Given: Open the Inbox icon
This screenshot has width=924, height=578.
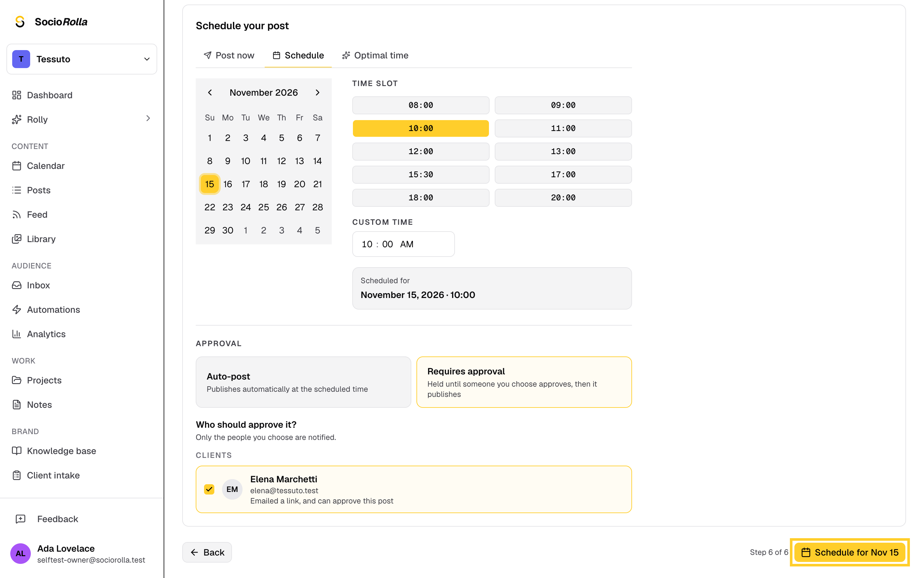Looking at the screenshot, I should (16, 285).
